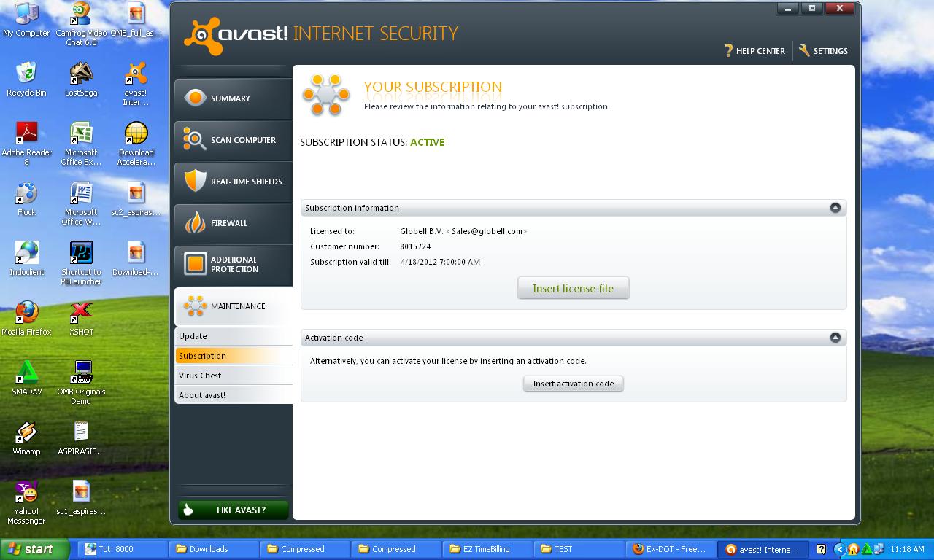
Task: Click the customer number 8015724
Action: (415, 246)
